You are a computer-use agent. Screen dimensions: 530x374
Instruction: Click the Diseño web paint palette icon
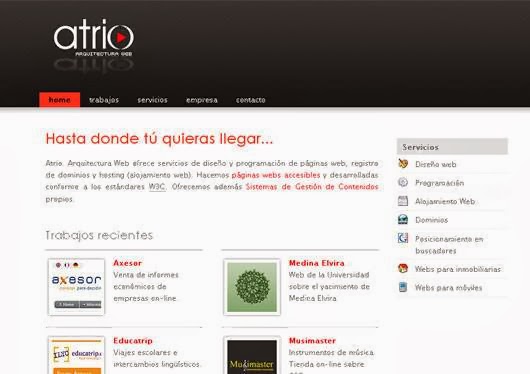403,164
